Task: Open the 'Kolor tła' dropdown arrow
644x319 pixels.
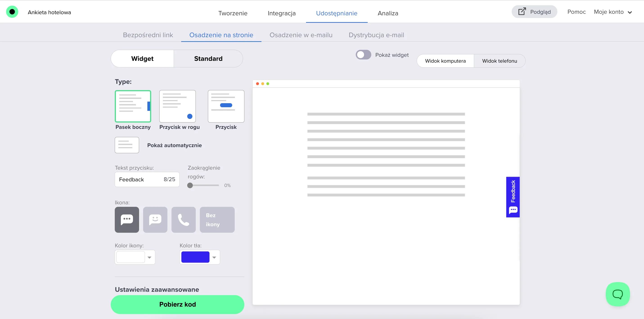Action: (214, 257)
